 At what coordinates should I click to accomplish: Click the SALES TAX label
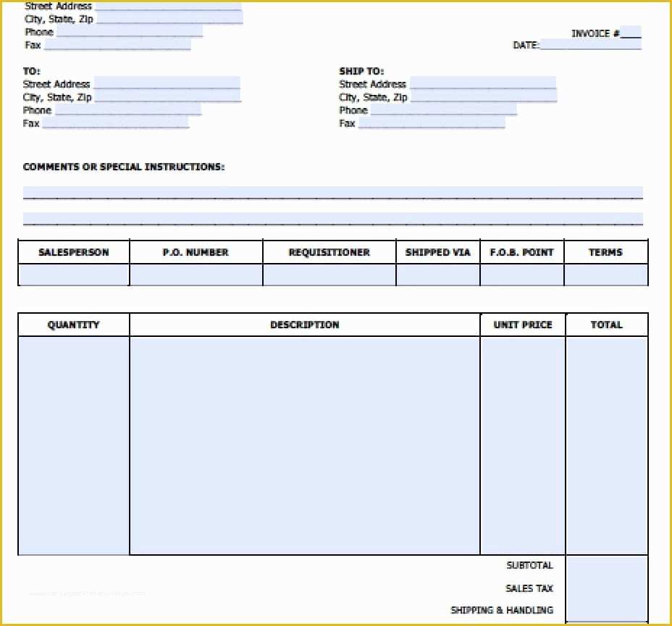pos(529,588)
